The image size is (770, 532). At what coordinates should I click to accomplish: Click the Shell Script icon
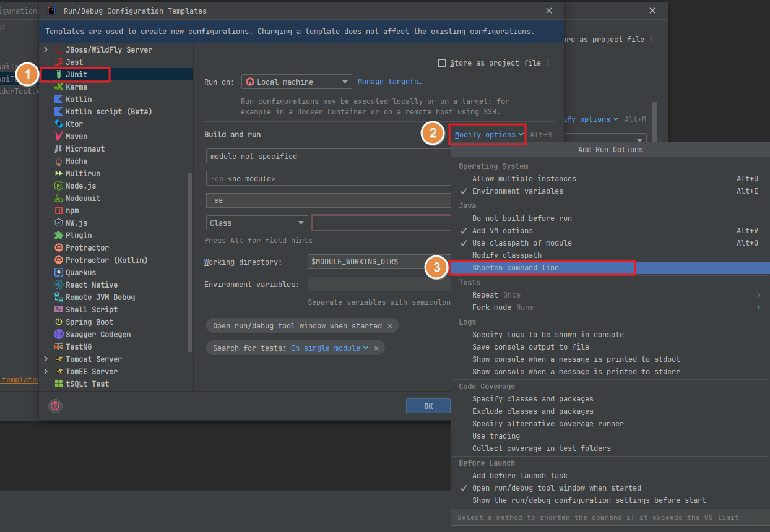point(58,309)
